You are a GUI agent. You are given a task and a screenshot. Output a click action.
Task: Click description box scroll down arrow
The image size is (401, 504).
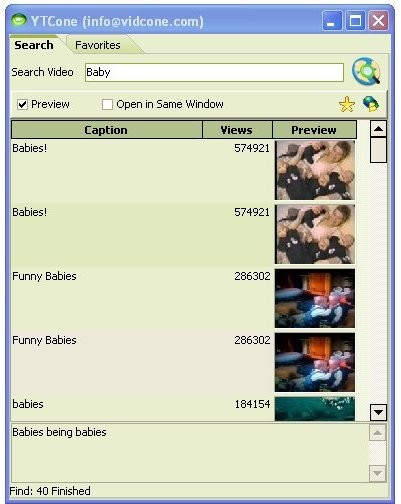[377, 473]
